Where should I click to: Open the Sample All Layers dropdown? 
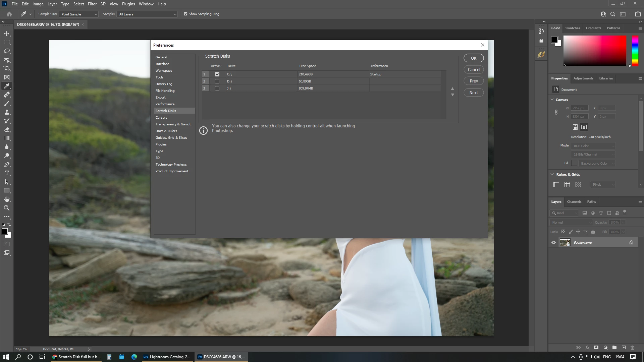click(x=147, y=14)
